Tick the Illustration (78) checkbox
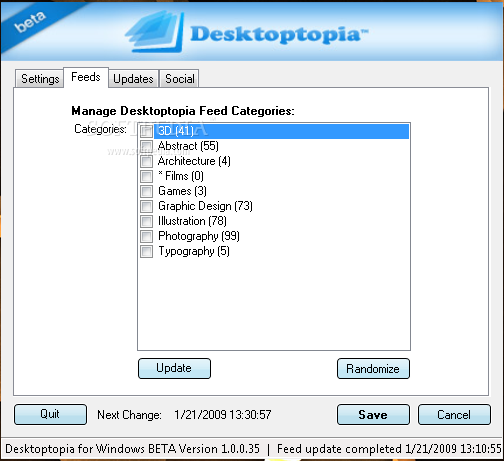The height and width of the screenshot is (461, 504). [x=146, y=221]
